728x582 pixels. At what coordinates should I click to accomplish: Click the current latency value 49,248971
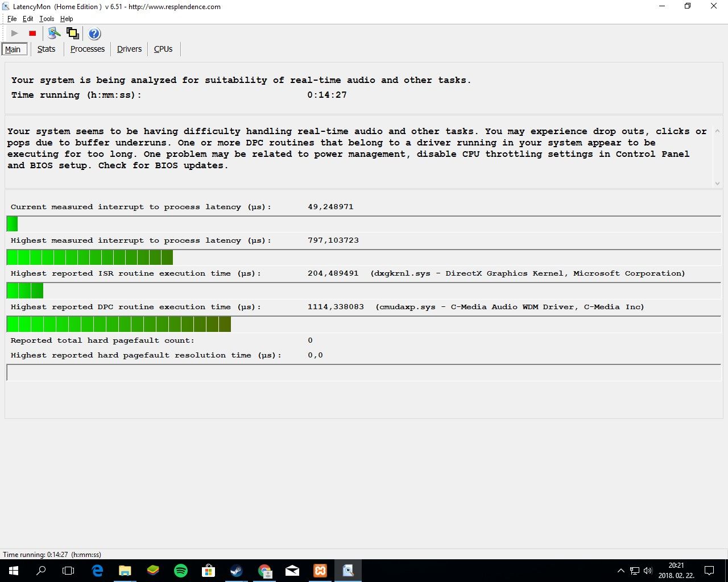330,207
